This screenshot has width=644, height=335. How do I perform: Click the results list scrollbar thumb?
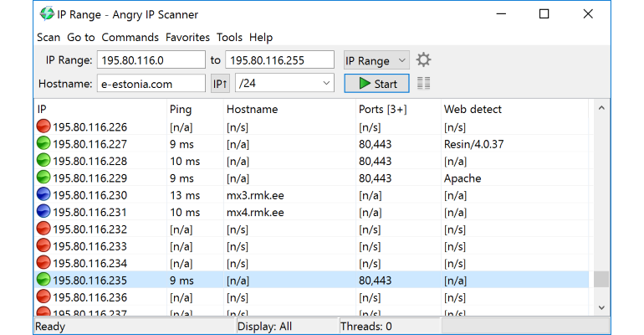601,280
